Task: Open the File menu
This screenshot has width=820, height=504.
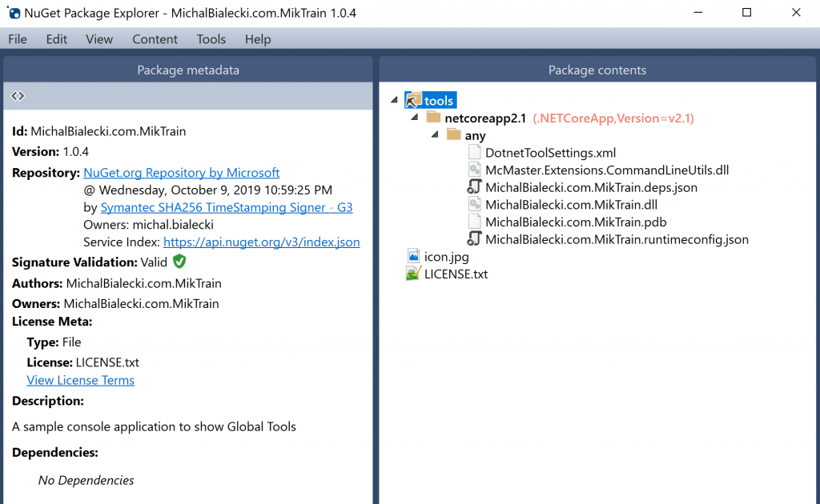Action: point(18,39)
